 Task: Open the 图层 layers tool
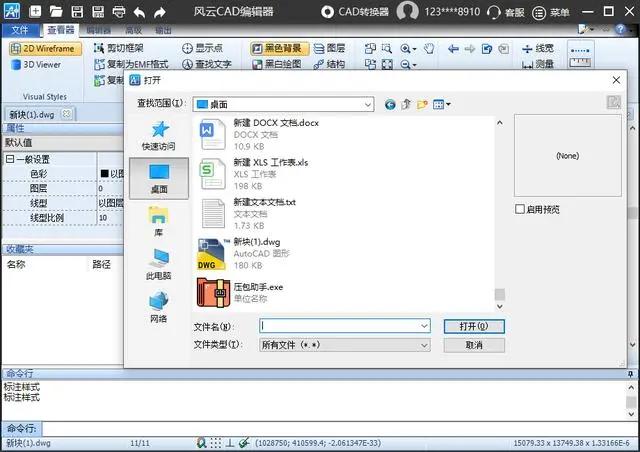330,48
